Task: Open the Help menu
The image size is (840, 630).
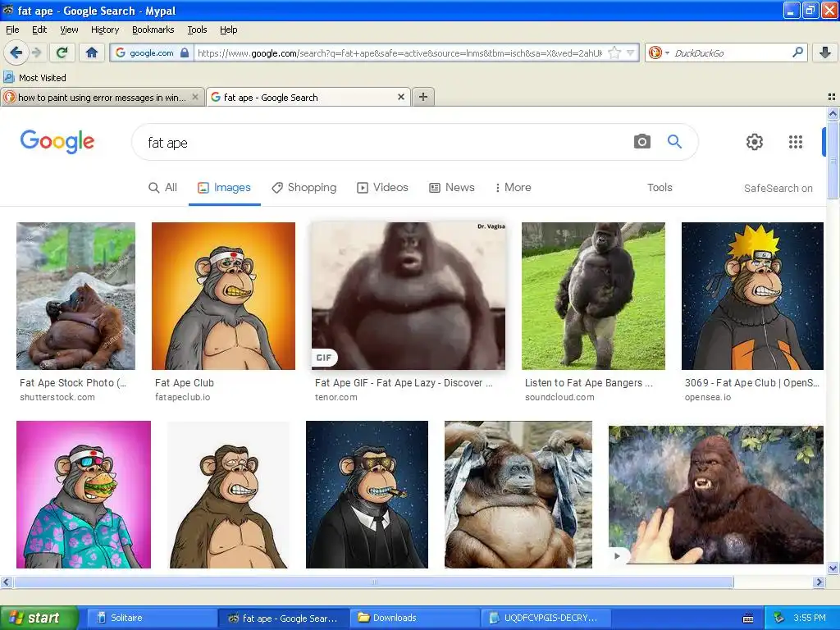Action: (x=228, y=30)
